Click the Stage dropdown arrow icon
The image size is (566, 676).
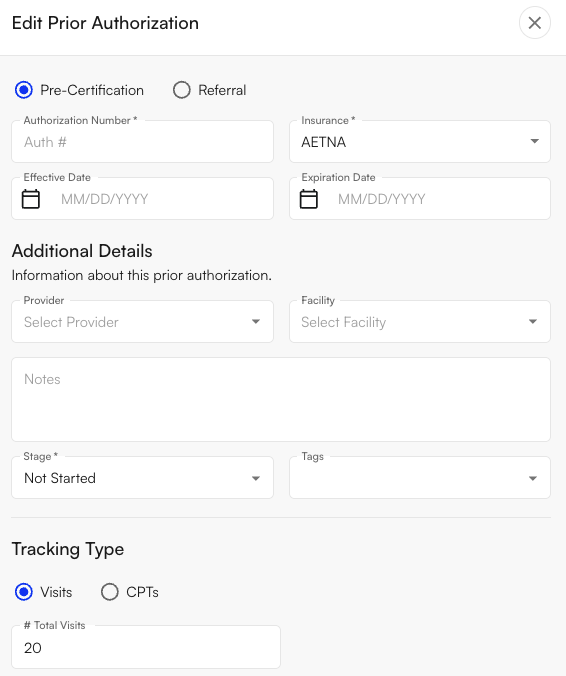[256, 478]
